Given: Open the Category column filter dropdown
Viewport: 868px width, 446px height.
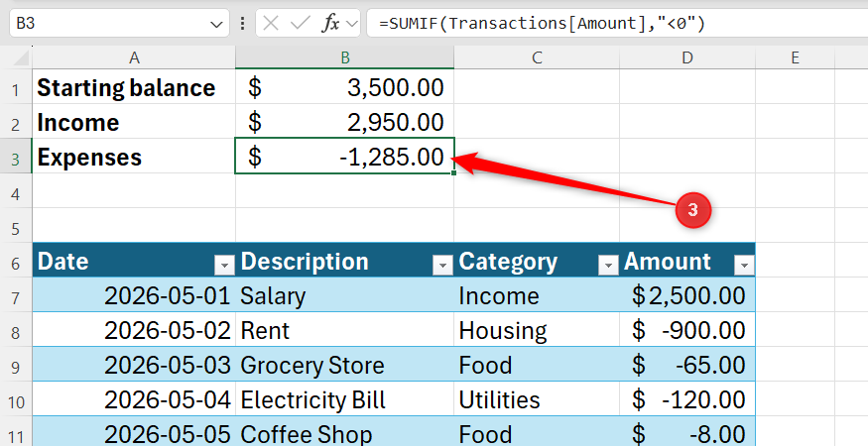Looking at the screenshot, I should coord(608,266).
